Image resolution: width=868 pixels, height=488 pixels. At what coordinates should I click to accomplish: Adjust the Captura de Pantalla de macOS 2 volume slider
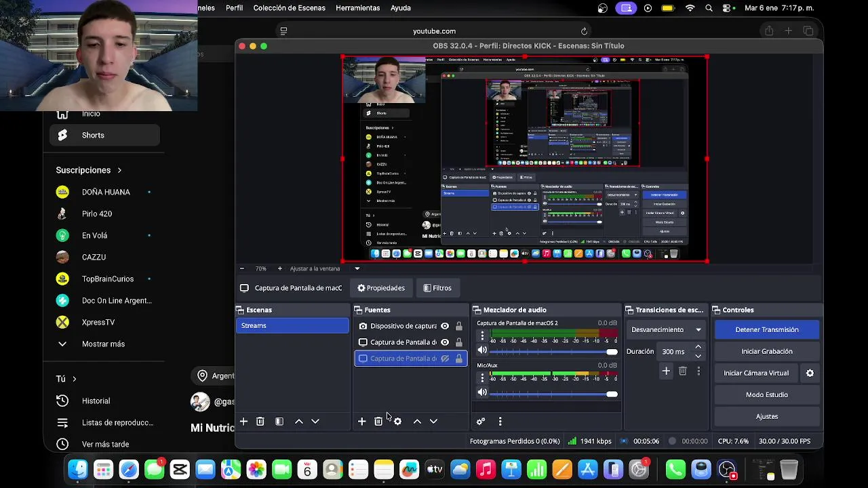pos(553,351)
